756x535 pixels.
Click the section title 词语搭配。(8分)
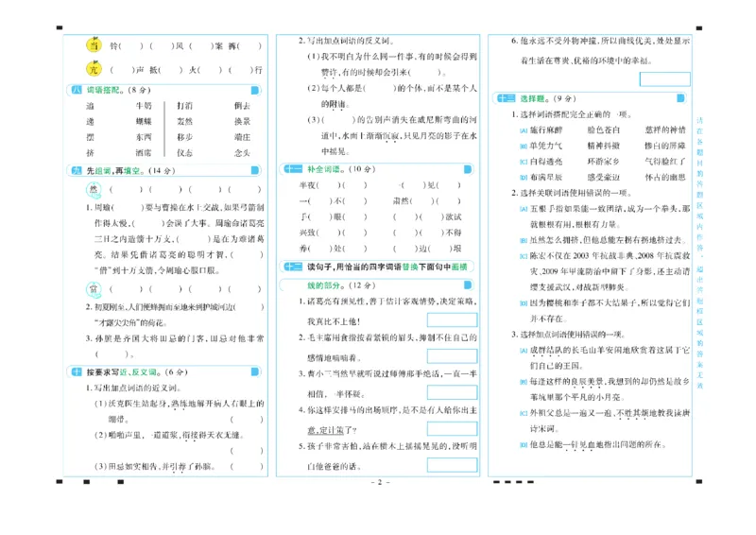pyautogui.click(x=119, y=90)
